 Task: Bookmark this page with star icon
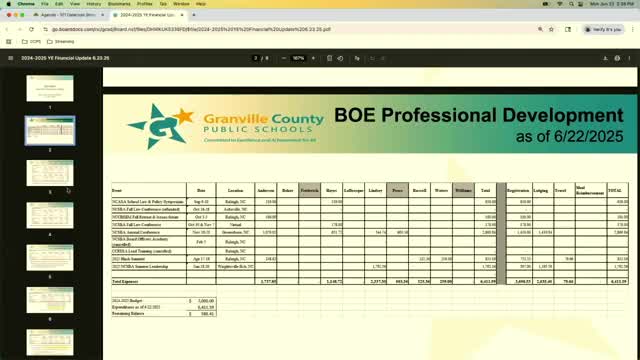pyautogui.click(x=551, y=29)
